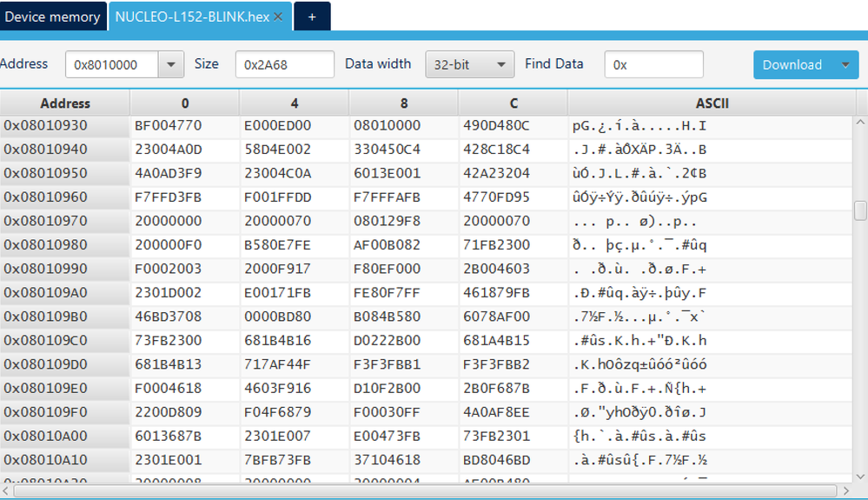
Task: Click the Address column header
Action: (x=65, y=103)
